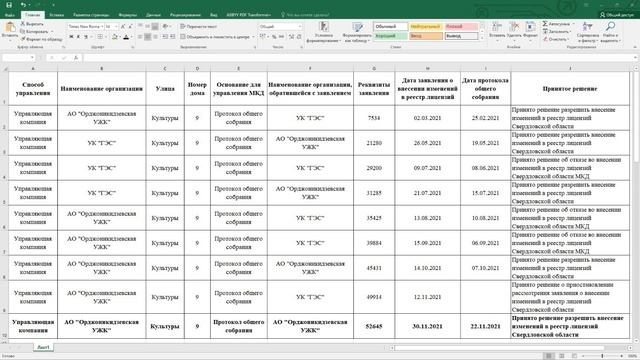Open text orientation options
Screen dimensions: 640x360
[166, 27]
